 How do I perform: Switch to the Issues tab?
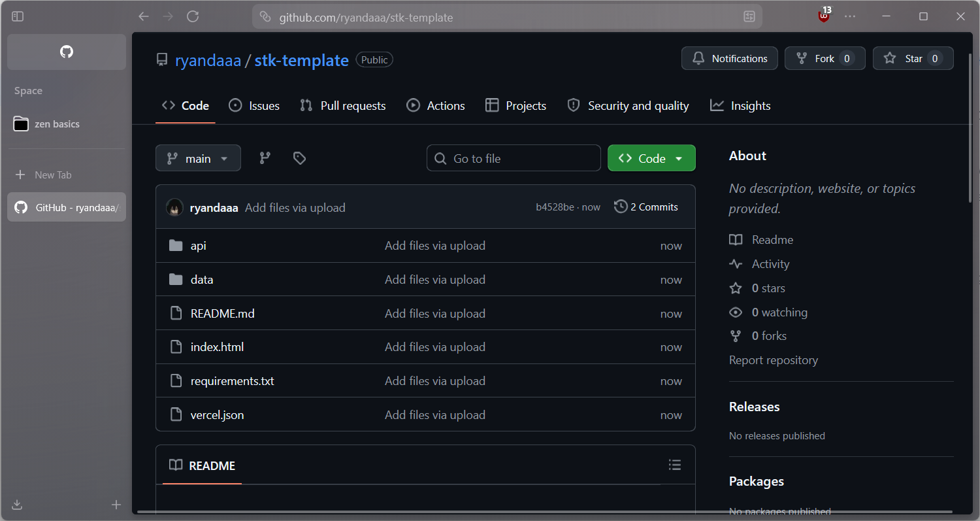pyautogui.click(x=254, y=106)
